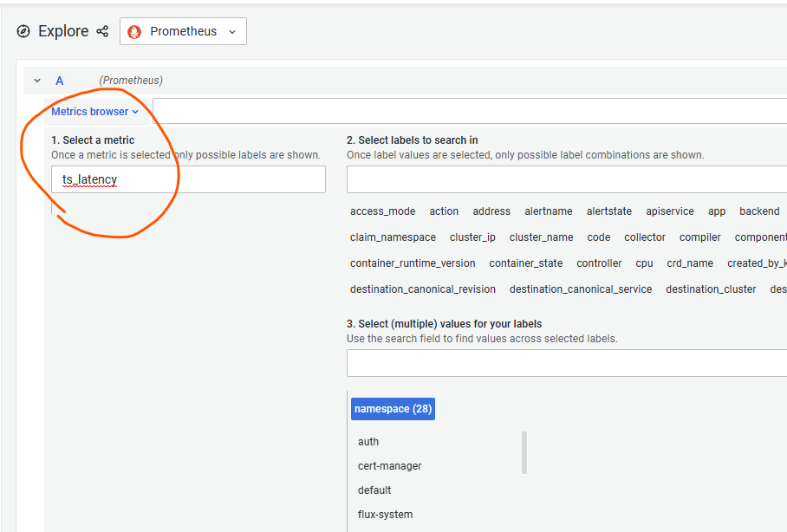Image resolution: width=787 pixels, height=532 pixels.
Task: Choose the flux-system namespace value
Action: (385, 514)
